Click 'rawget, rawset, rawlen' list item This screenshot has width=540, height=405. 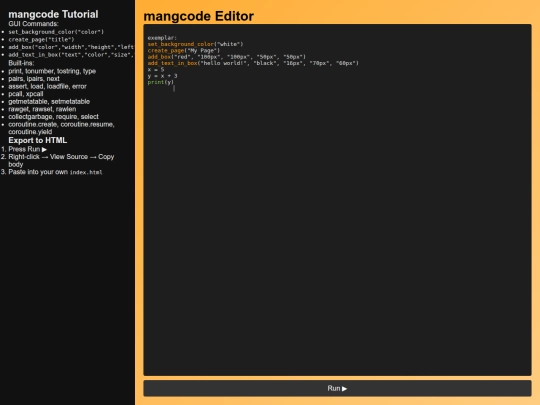pyautogui.click(x=42, y=109)
